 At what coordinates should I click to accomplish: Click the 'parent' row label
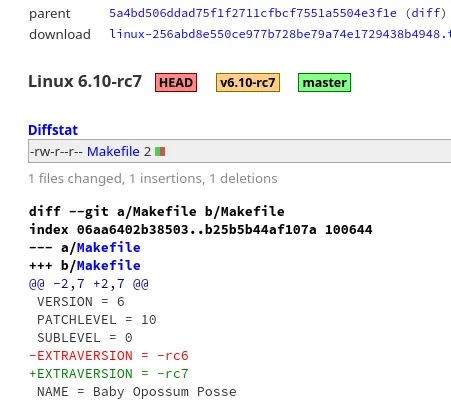(x=50, y=14)
